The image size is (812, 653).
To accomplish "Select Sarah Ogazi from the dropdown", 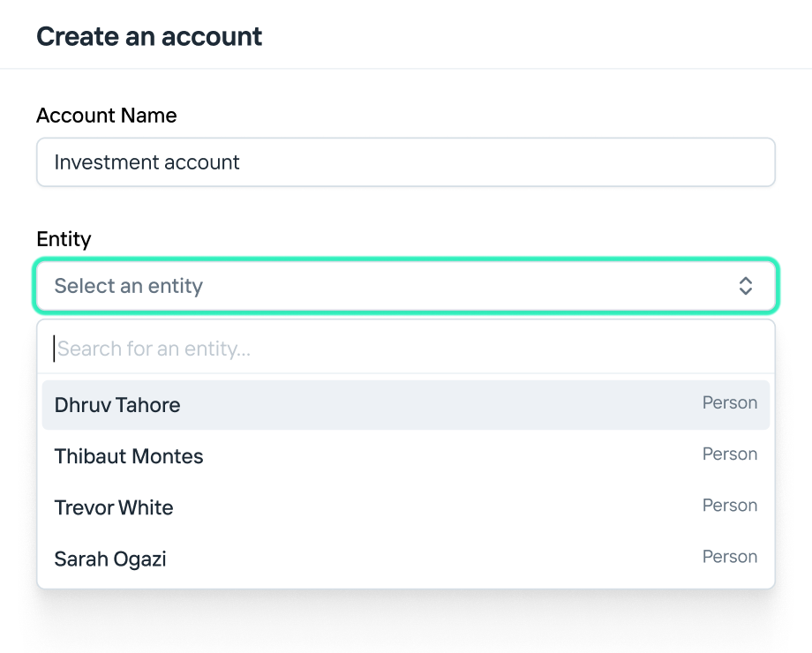I will (x=110, y=559).
